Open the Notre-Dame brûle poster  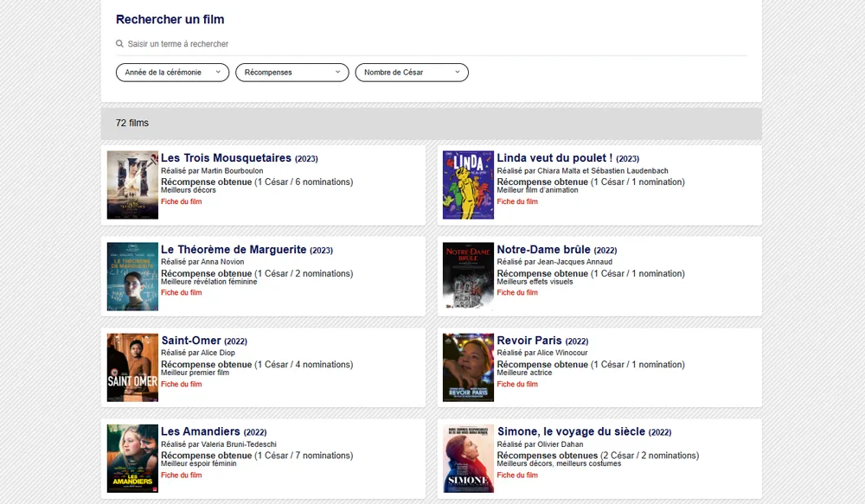pos(468,277)
